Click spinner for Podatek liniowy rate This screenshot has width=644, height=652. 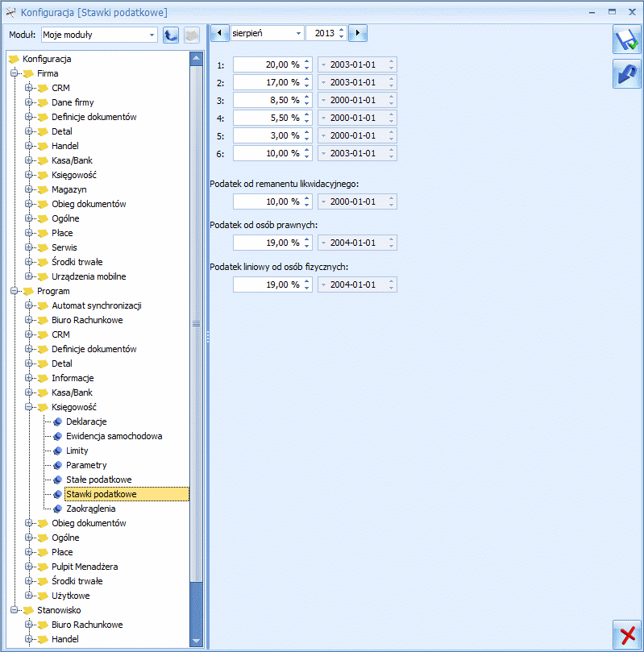(307, 284)
